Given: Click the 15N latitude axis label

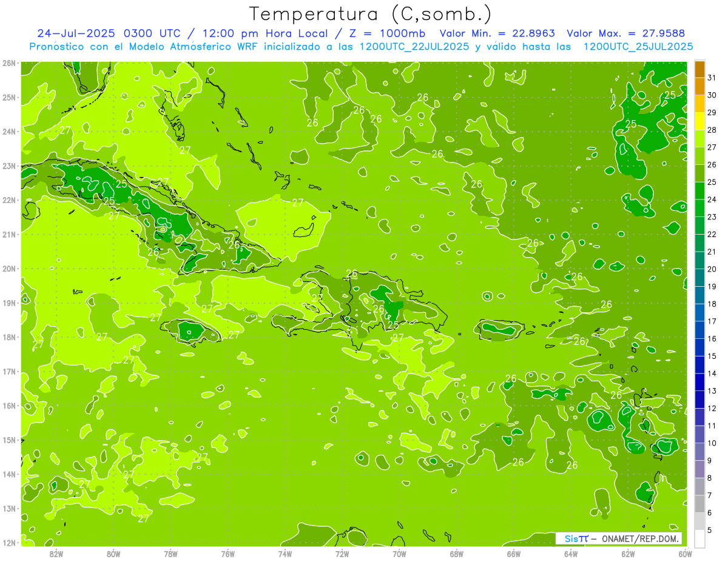Looking at the screenshot, I should click(9, 440).
